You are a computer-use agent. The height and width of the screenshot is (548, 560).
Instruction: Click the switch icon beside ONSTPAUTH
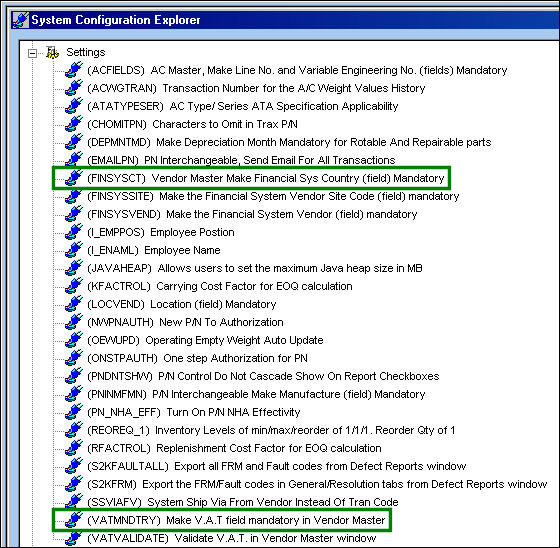(74, 358)
